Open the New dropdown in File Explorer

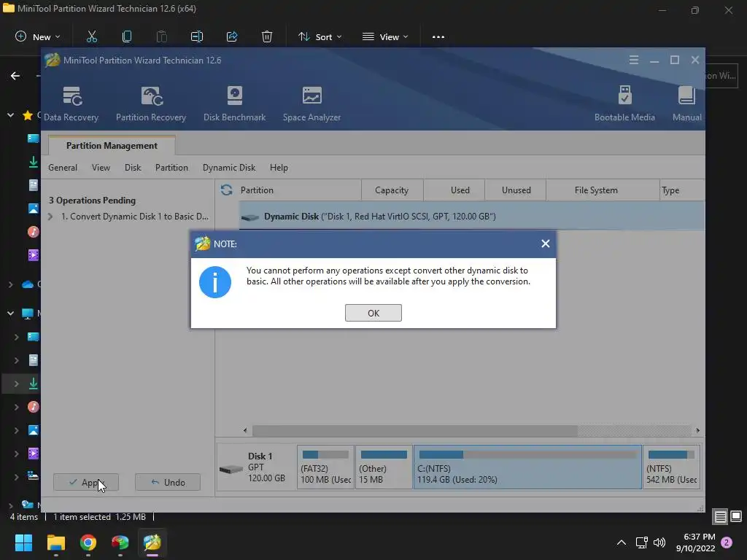[38, 36]
